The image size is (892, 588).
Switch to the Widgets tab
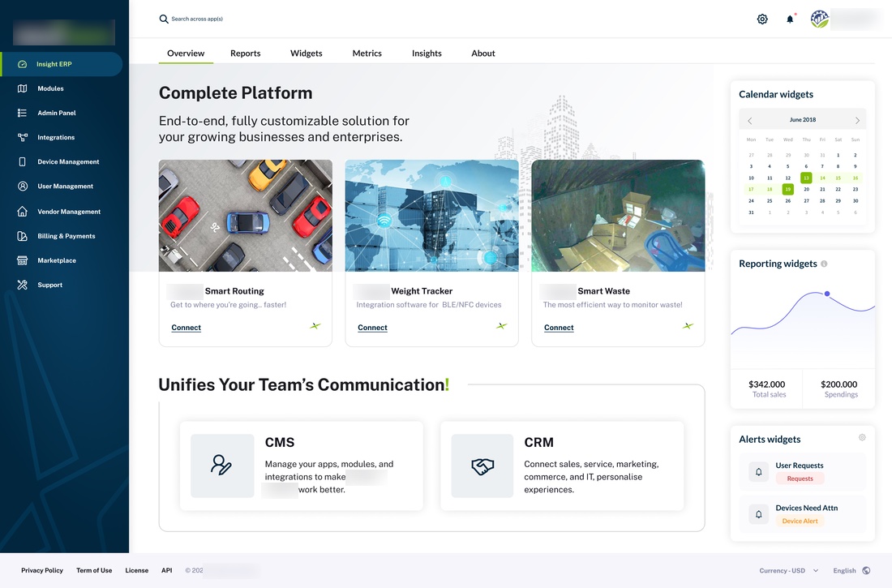click(306, 54)
